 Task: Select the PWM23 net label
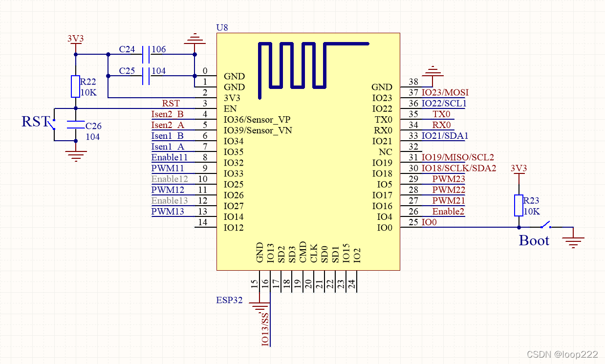point(449,179)
